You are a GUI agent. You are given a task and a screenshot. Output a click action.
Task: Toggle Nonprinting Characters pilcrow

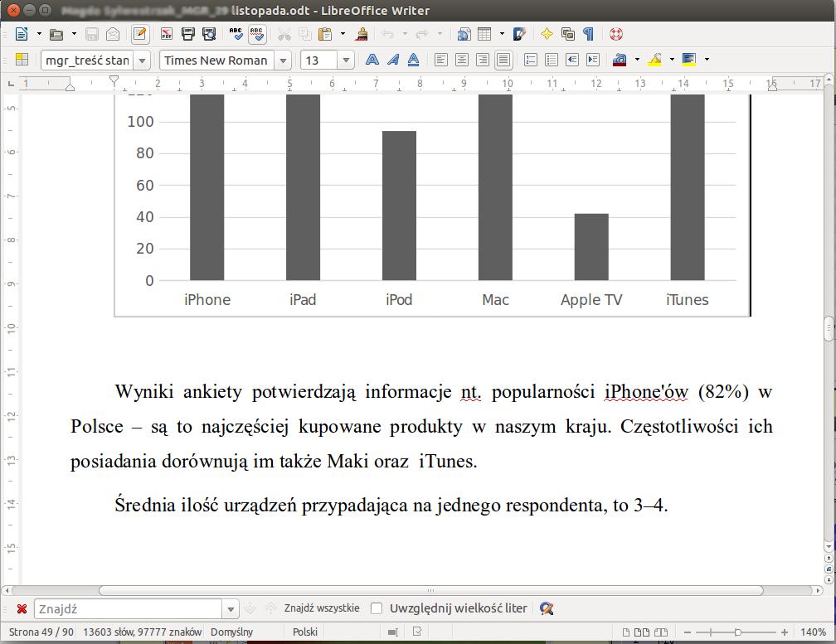pos(588,35)
